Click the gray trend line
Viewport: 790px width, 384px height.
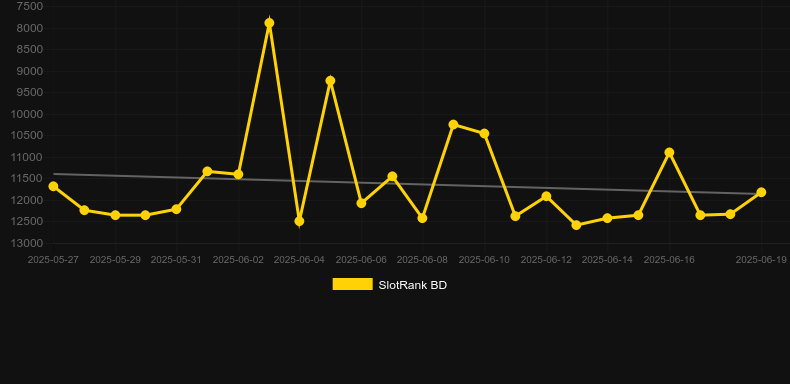pyautogui.click(x=407, y=184)
